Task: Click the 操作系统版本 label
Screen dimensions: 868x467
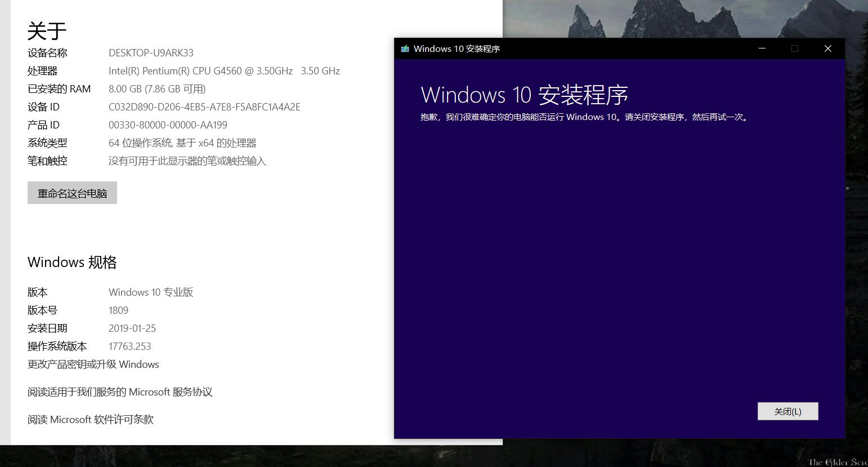Action: pos(57,346)
